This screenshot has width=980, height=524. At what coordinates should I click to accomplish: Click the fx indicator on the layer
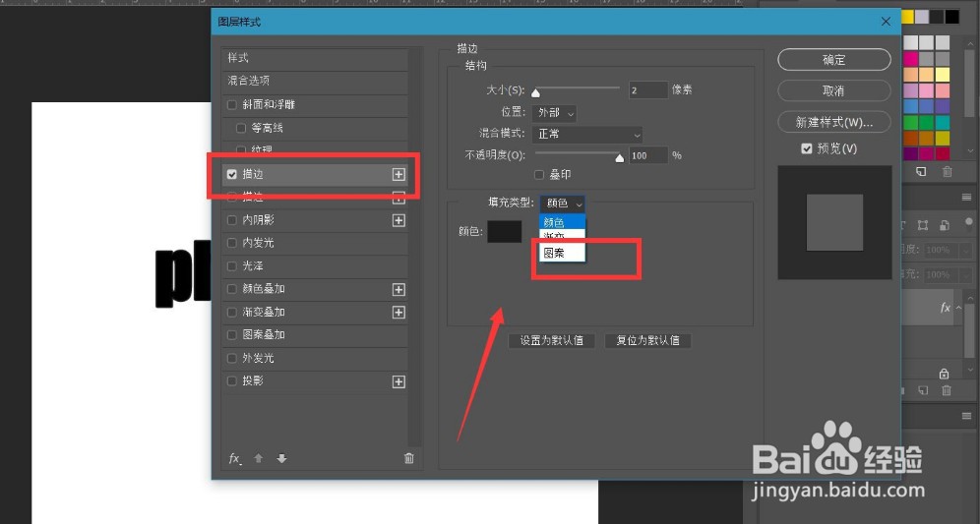945,308
